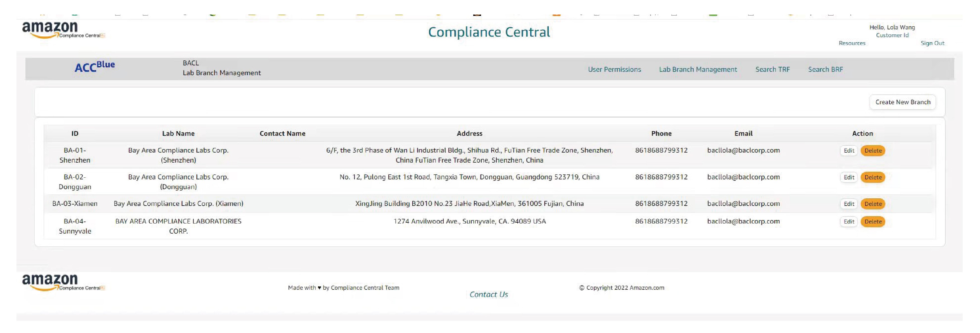The height and width of the screenshot is (333, 980).
Task: Edit the BA-04-Sunnyvale branch
Action: [x=849, y=222]
